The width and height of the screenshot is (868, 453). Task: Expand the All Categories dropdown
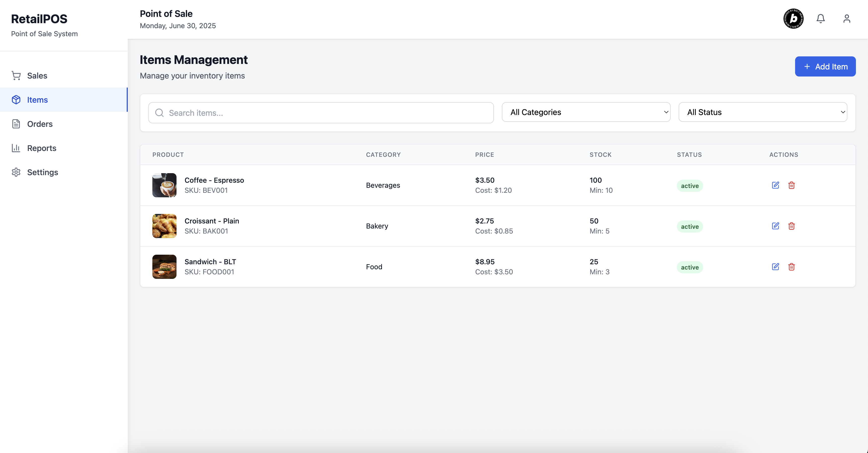tap(586, 112)
